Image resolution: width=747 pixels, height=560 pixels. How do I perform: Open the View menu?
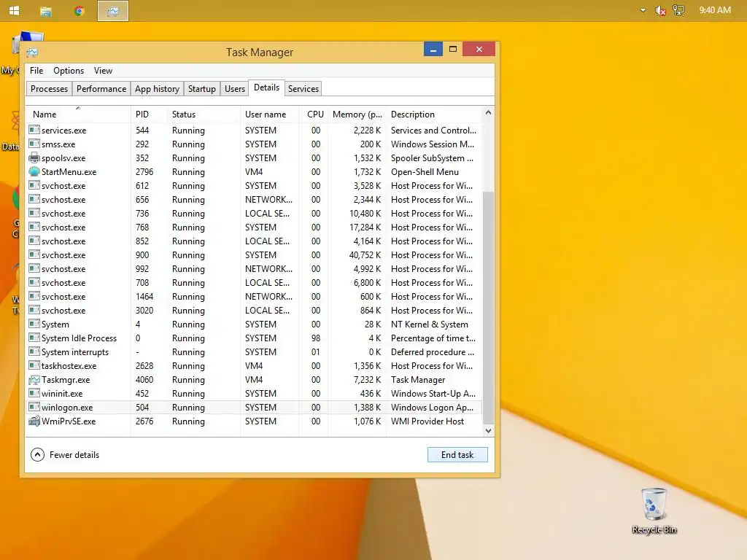[103, 71]
